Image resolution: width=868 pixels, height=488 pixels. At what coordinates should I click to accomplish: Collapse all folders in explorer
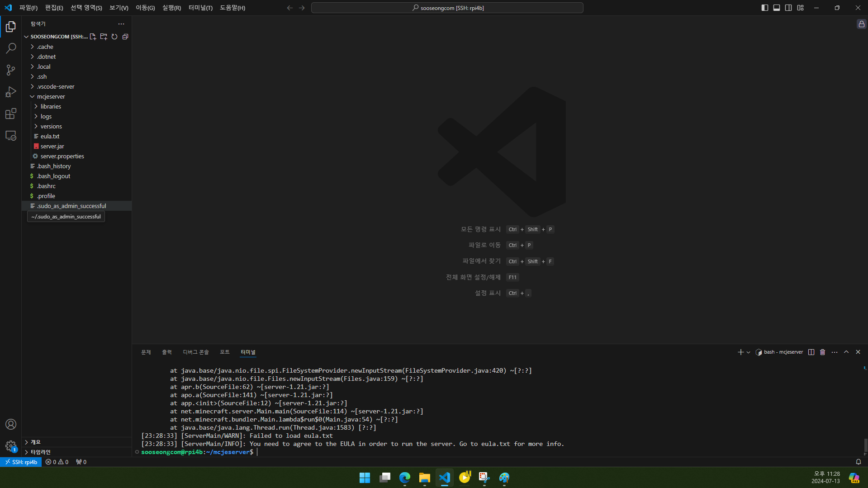click(x=125, y=37)
